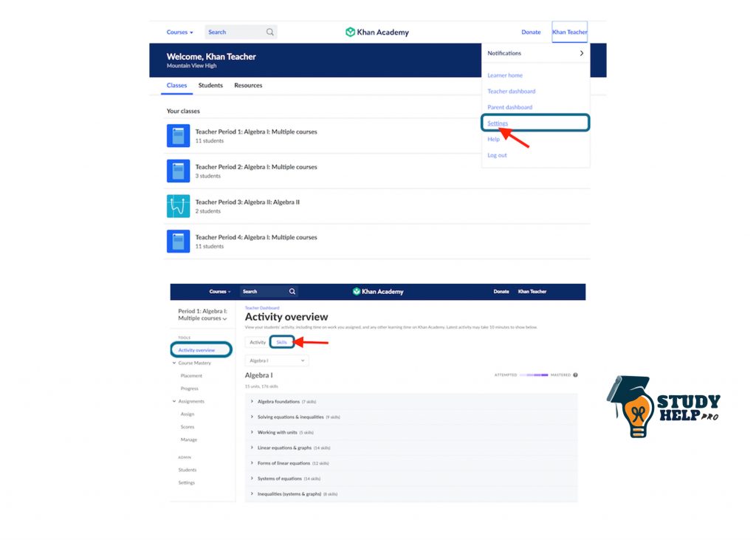756x540 pixels.
Task: Select Manage in sidebar
Action: tap(188, 440)
